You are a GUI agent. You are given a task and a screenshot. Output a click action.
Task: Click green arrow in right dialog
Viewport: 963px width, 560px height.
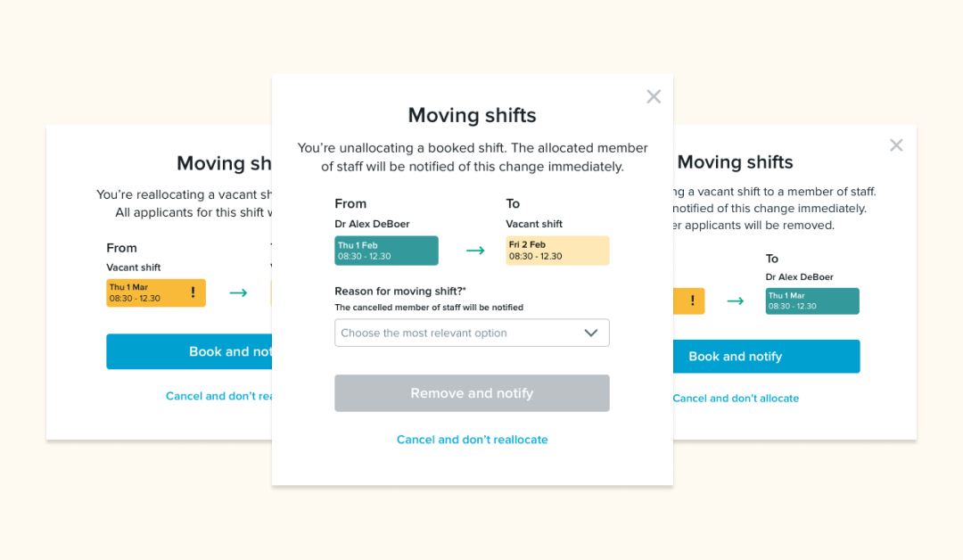tap(735, 301)
